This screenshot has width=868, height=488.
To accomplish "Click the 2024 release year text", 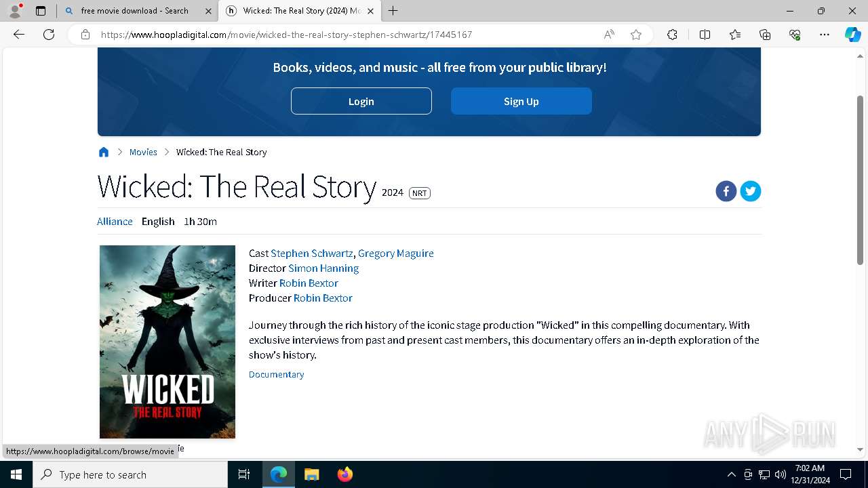I will [x=393, y=192].
